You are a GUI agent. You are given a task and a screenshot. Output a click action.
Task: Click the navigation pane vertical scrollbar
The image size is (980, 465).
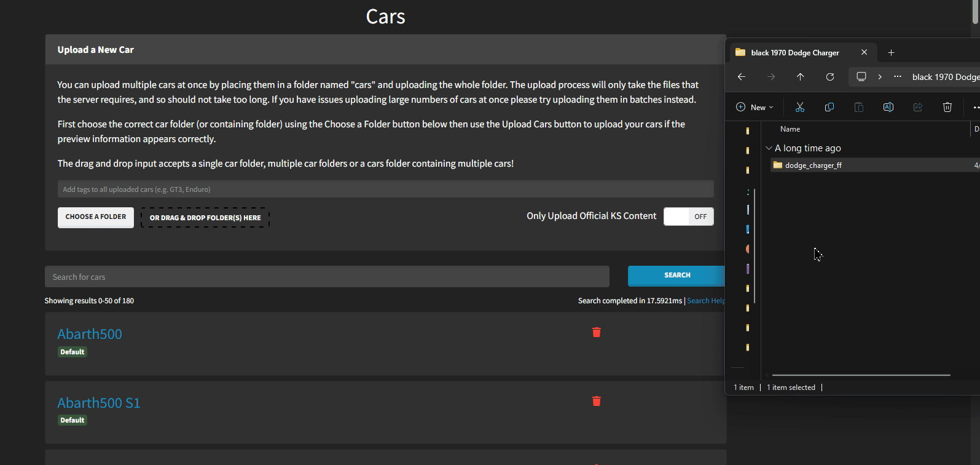coord(755,246)
